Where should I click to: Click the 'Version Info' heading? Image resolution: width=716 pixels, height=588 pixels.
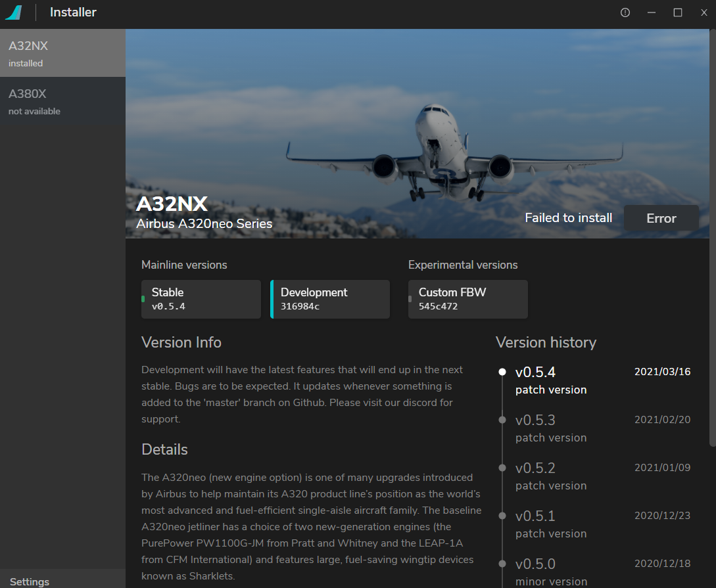tap(181, 342)
